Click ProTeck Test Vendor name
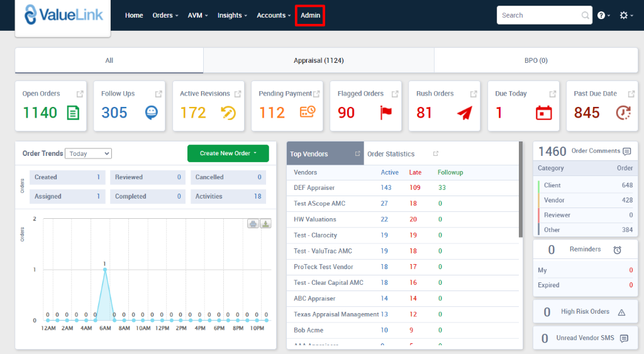Image resolution: width=644 pixels, height=354 pixels. click(x=323, y=267)
